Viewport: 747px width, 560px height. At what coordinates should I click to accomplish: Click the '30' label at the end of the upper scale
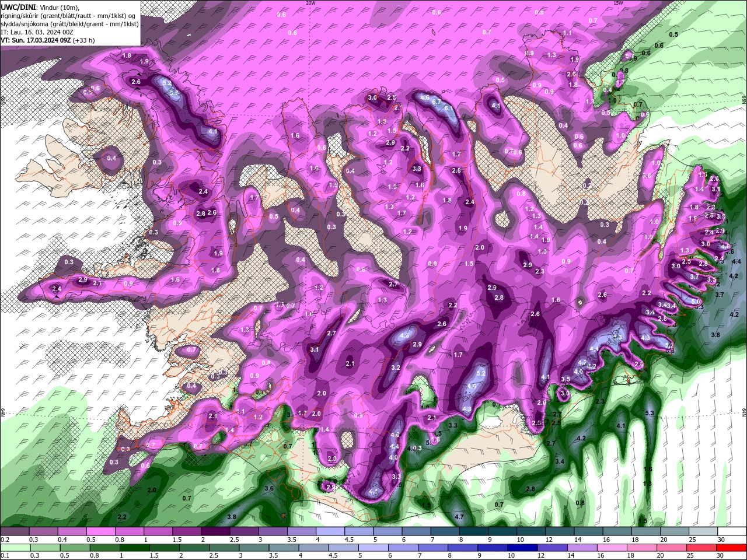pyautogui.click(x=720, y=540)
